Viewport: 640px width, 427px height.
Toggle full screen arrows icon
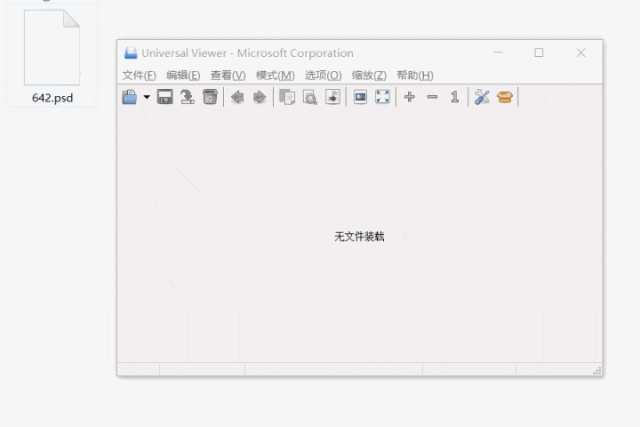tap(382, 97)
